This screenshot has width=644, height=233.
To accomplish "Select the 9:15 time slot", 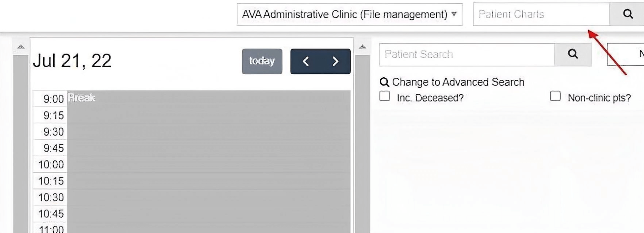I will (x=208, y=115).
